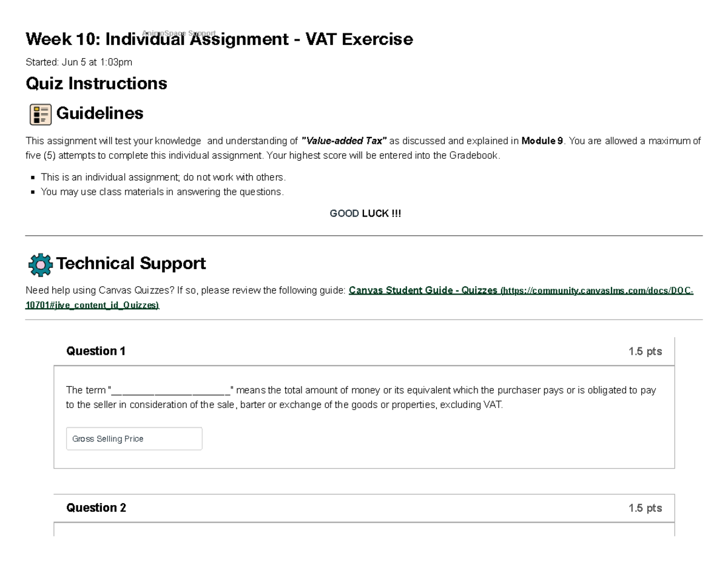Click the 1.5 pts label on Question 2
The width and height of the screenshot is (728, 562).
click(x=645, y=507)
